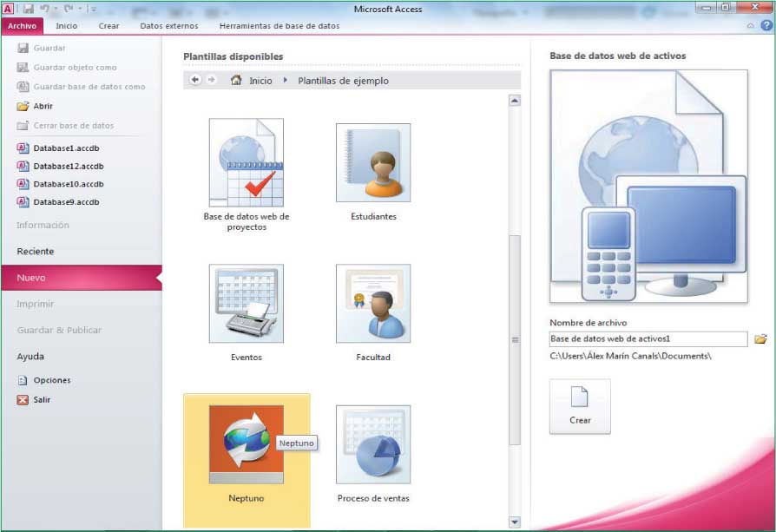The image size is (776, 532).
Task: Open the Herramientas de base de datos tab
Action: click(x=279, y=26)
